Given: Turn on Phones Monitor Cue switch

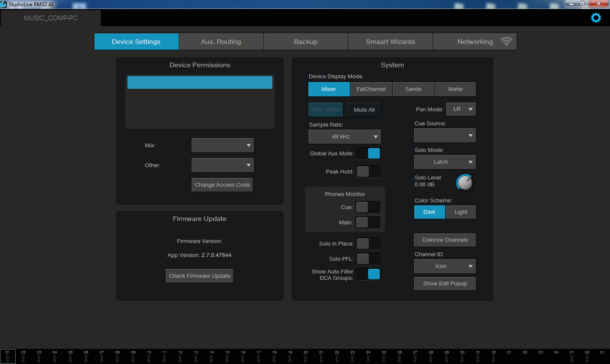Looking at the screenshot, I should click(x=368, y=207).
